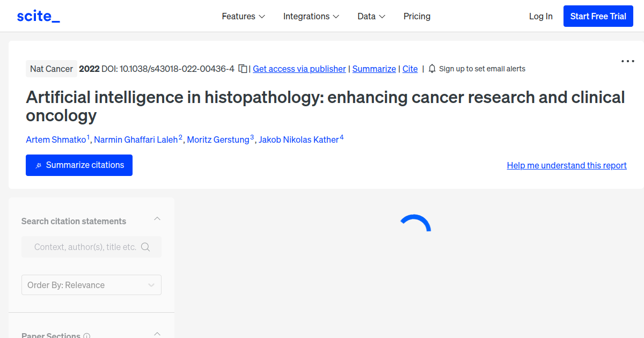Copy the DOI with the clipboard icon
The image size is (644, 338).
click(x=243, y=69)
